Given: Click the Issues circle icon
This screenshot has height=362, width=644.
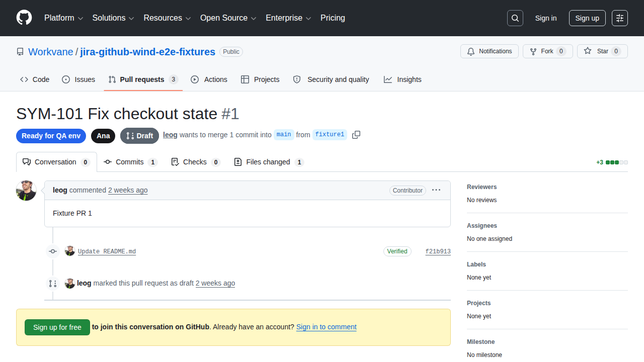Looking at the screenshot, I should 66,79.
